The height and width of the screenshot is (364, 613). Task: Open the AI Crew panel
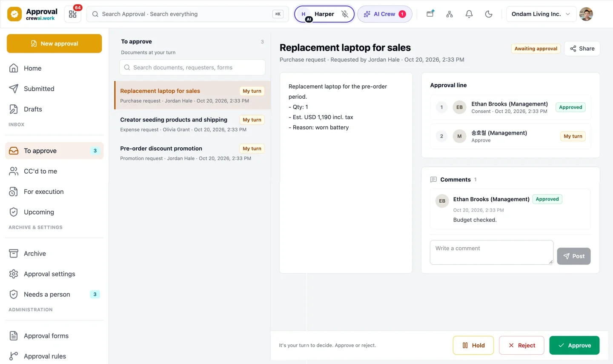click(385, 14)
